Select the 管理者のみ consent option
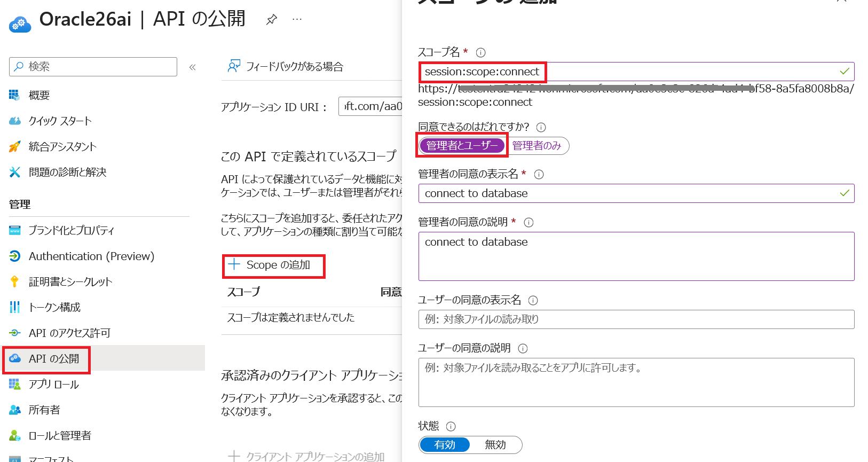 [x=536, y=145]
